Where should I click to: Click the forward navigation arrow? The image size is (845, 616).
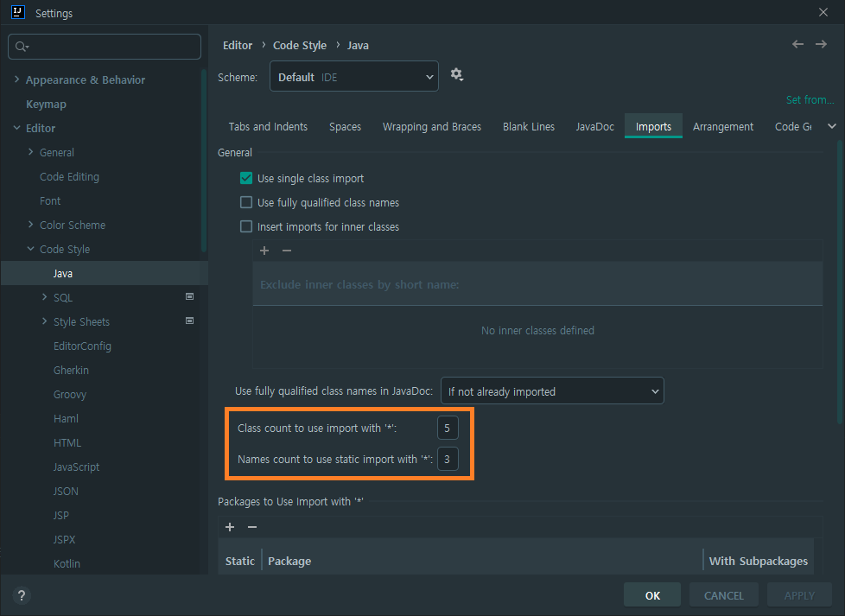click(x=819, y=44)
